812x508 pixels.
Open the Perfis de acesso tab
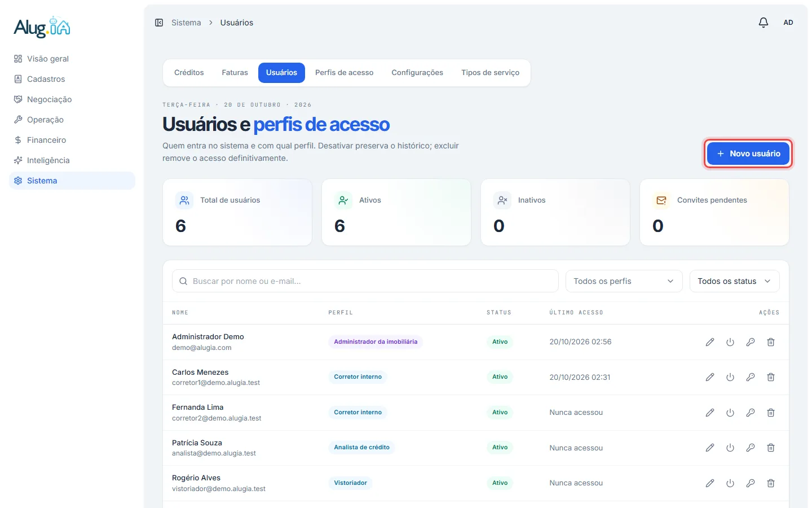(x=344, y=73)
